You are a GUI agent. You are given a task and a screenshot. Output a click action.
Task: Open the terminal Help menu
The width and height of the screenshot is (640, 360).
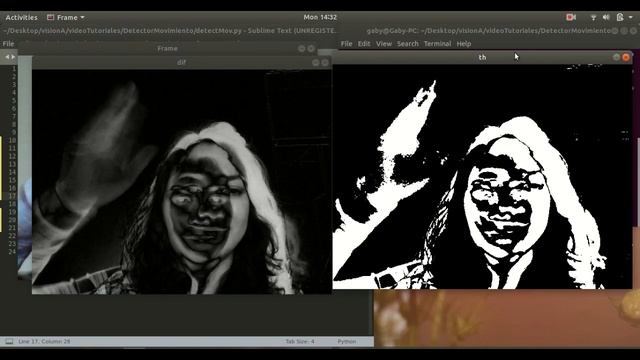[x=464, y=44]
